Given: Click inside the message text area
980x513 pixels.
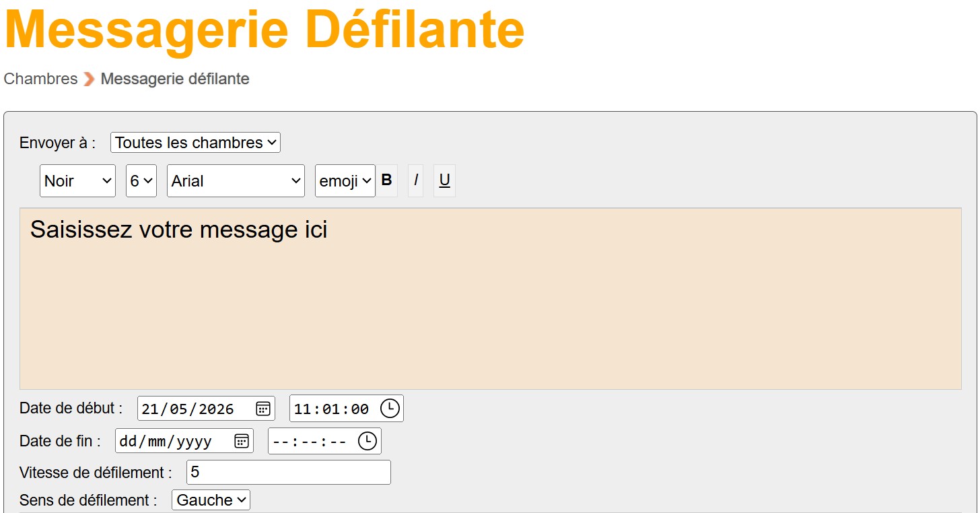Looking at the screenshot, I should click(490, 298).
